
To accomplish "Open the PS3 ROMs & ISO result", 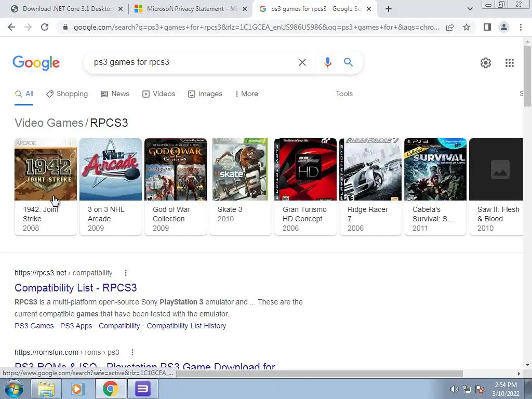I will [x=145, y=366].
